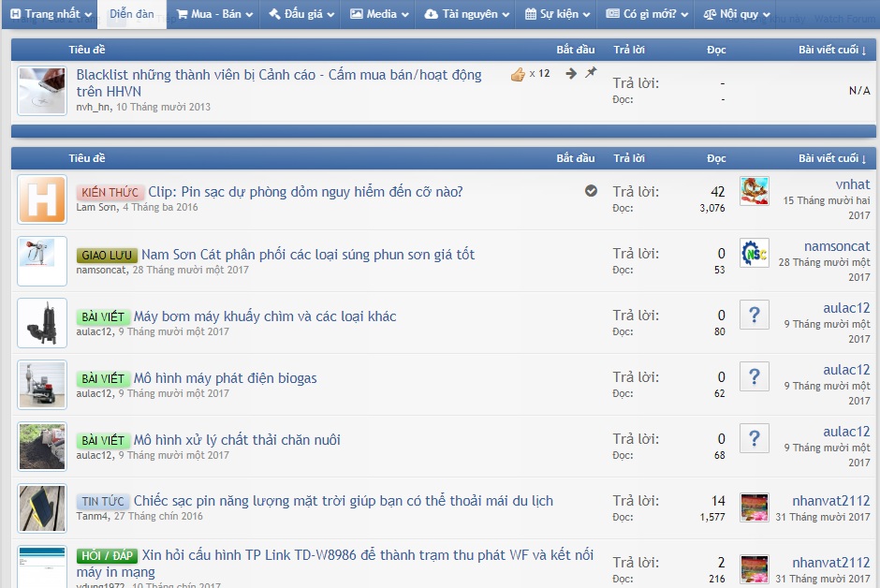Click the thumbs-up like icon on Blacklist thread
Viewport: 880px width, 588px height.
point(518,74)
